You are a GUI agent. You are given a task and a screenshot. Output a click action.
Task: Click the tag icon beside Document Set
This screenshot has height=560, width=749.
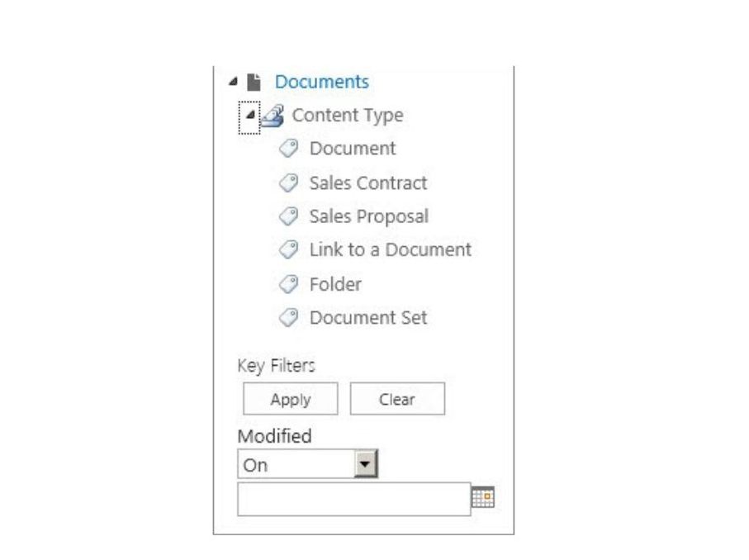[288, 317]
